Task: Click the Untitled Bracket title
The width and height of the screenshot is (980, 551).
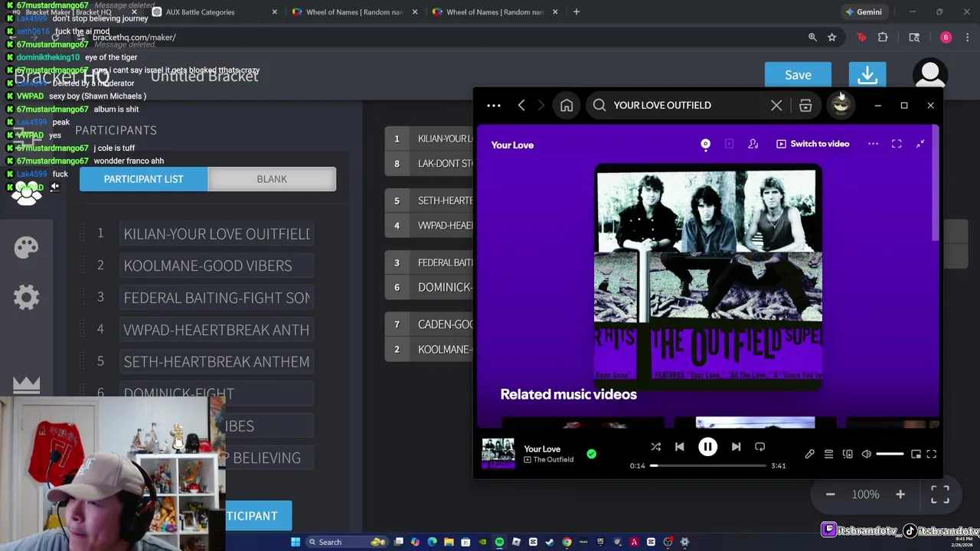Action: (204, 76)
